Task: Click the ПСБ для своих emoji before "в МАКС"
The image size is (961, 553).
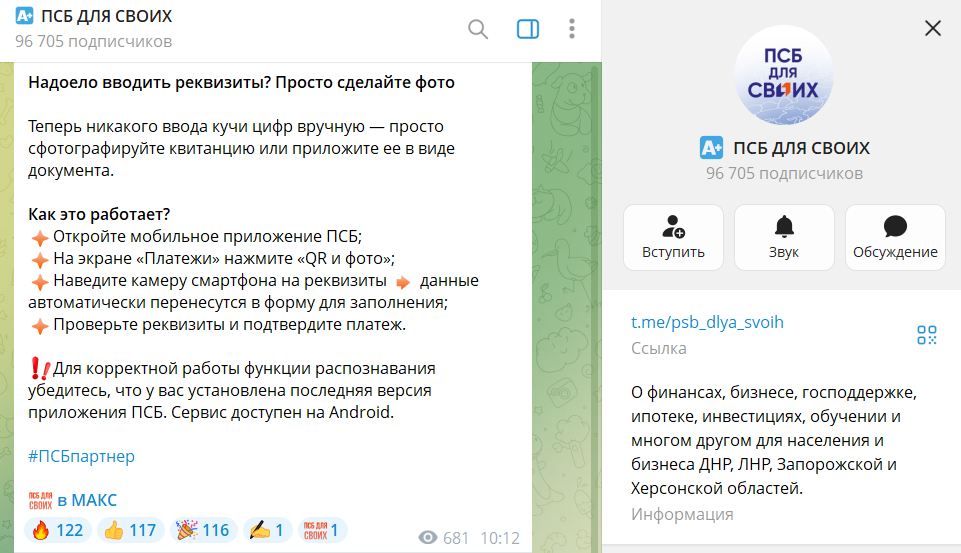Action: pos(40,500)
